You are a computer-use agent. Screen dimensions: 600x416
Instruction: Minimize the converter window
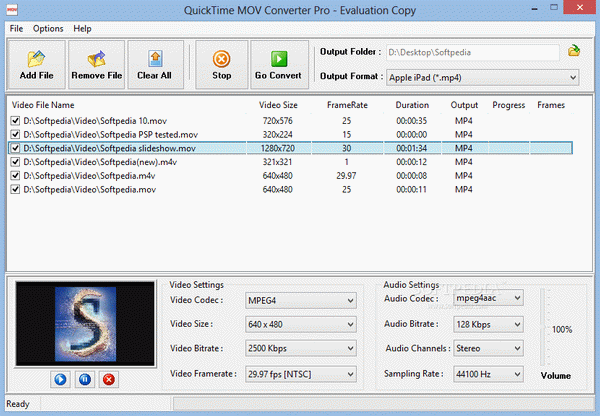tap(535, 8)
